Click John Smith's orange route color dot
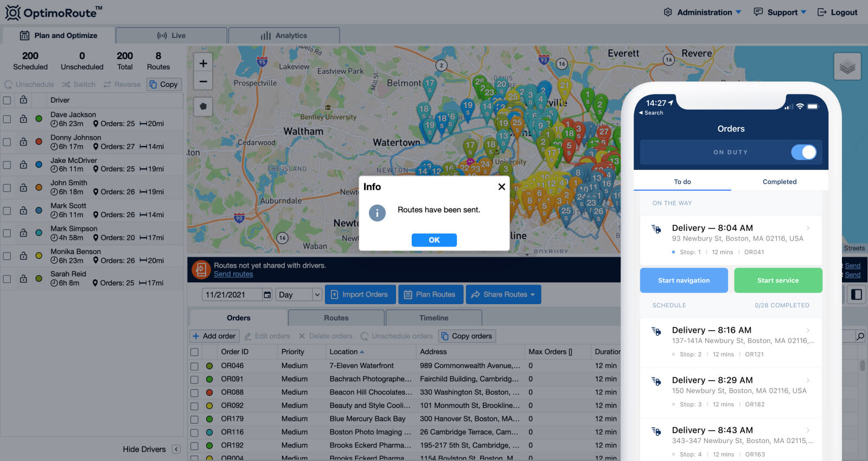 pos(39,187)
